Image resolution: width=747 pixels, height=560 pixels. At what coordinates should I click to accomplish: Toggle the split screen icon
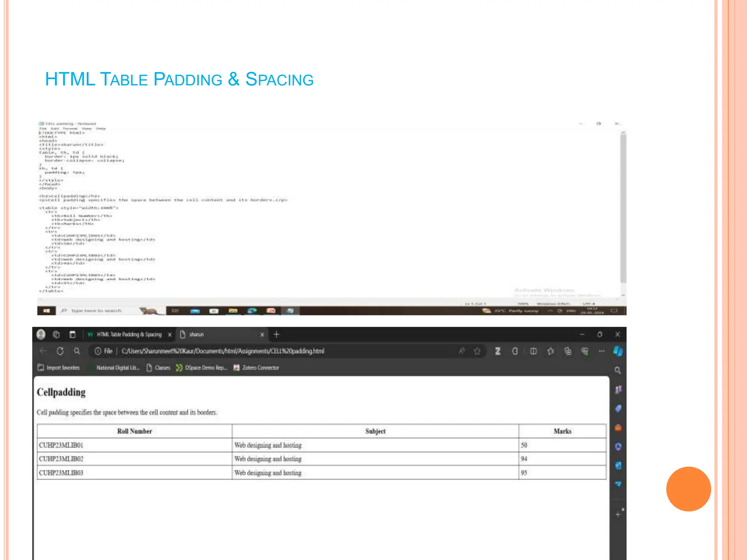coord(533,351)
